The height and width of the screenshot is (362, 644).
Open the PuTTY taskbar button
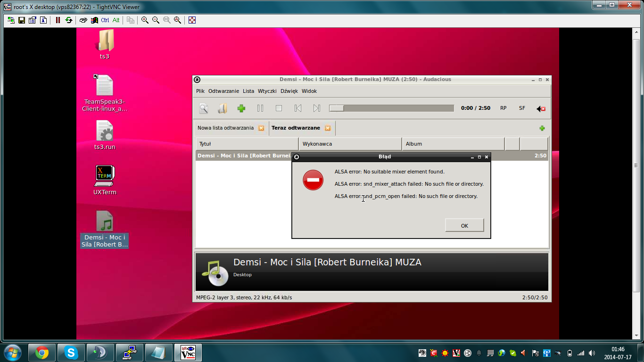click(x=130, y=352)
